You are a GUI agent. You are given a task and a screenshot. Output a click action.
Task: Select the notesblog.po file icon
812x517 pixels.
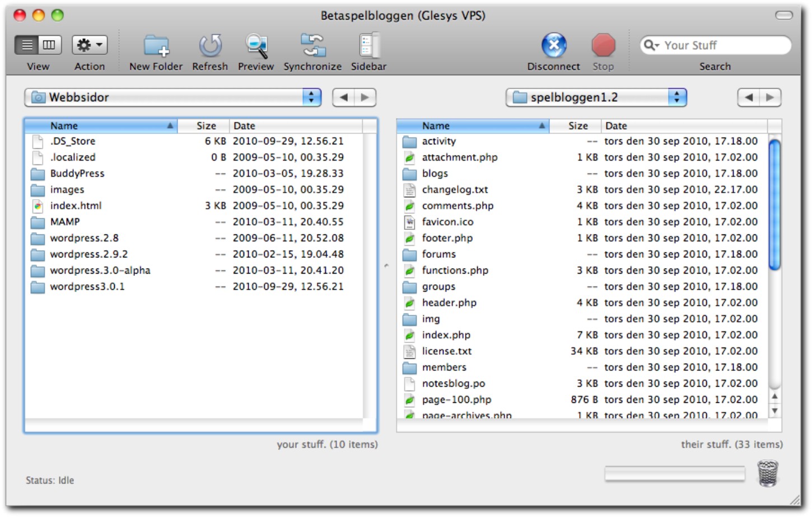(x=410, y=384)
